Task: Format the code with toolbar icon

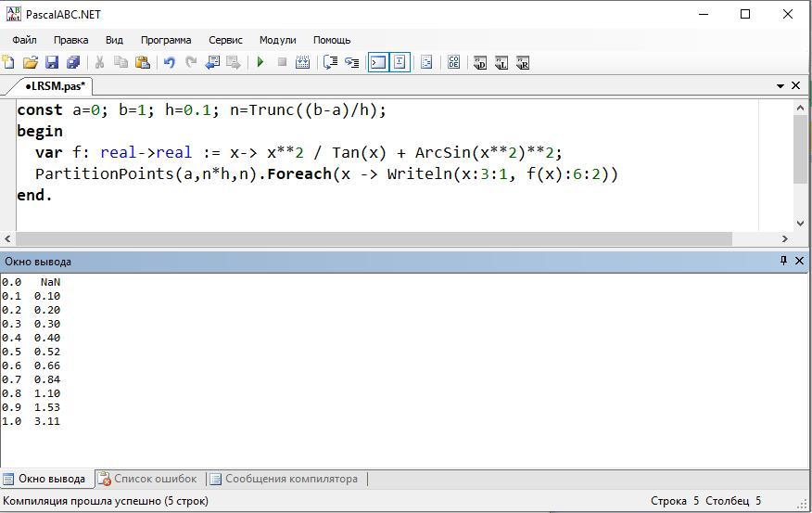Action: point(426,63)
